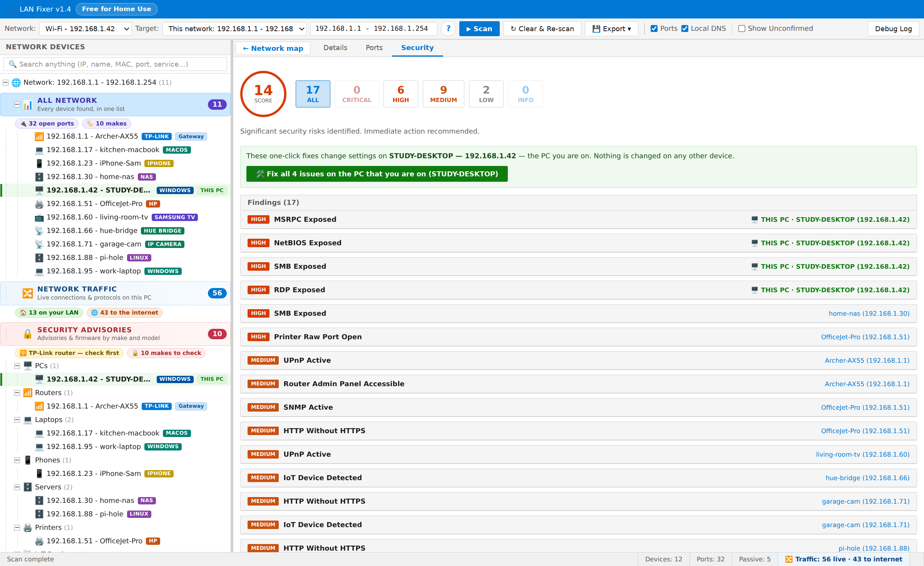The width and height of the screenshot is (924, 566).
Task: Click the OfficeJet-Pro printer icon in All Network
Action: click(x=39, y=204)
